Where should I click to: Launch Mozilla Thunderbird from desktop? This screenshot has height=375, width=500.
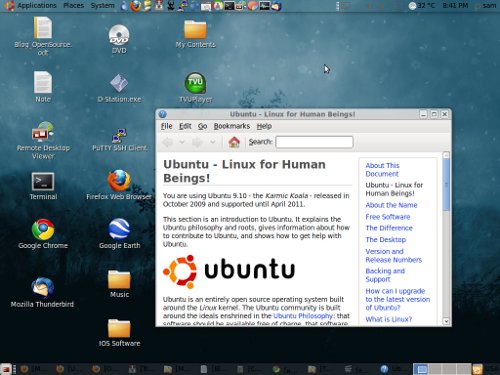42,292
